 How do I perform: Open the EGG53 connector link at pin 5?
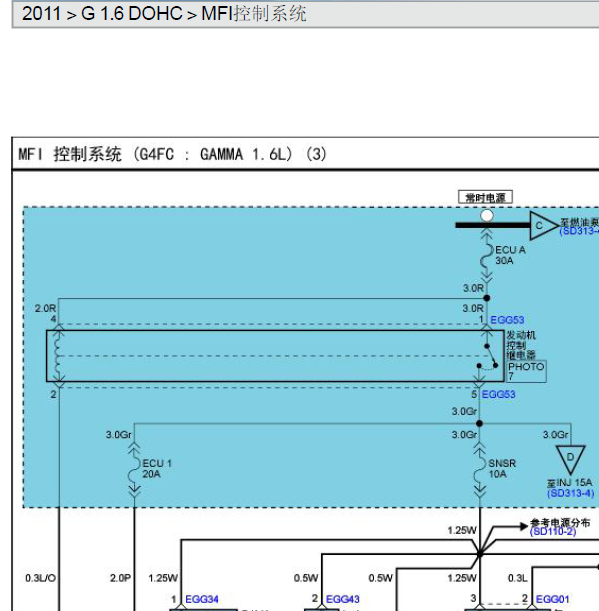[x=498, y=394]
